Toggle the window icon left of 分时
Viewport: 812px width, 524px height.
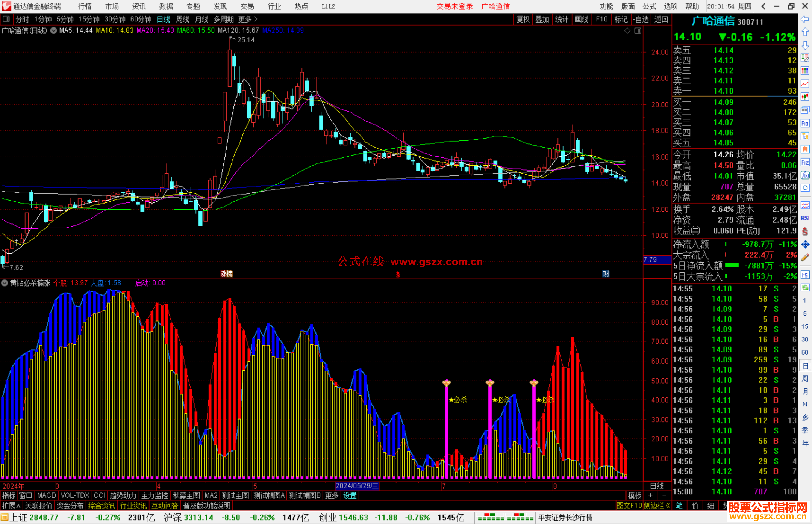click(6, 19)
